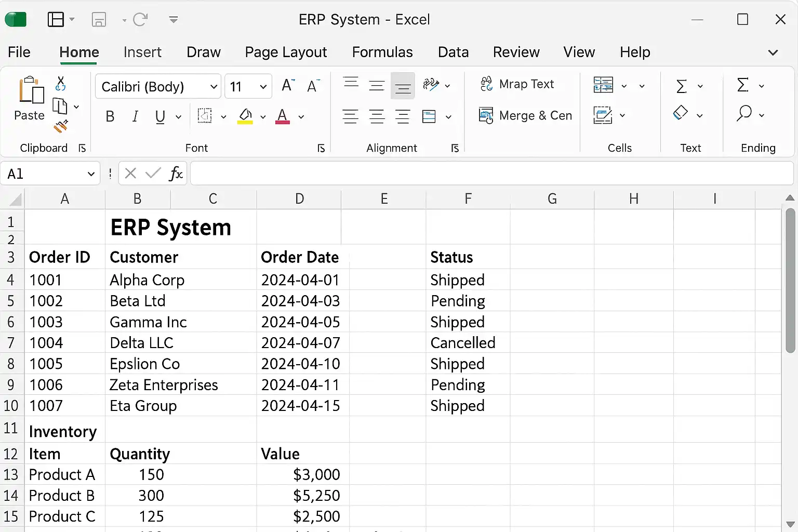Toggle Wrap Text option
Image resolution: width=798 pixels, height=532 pixels.
517,84
